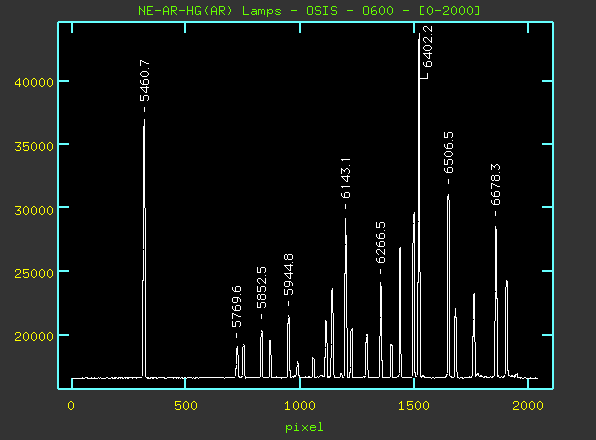Select the 6143.1 peak label
Viewport: 596px width, 440px height.
tap(346, 179)
